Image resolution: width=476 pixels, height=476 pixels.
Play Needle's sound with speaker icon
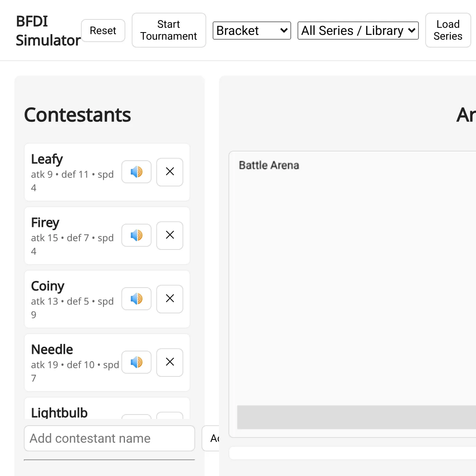[136, 362]
